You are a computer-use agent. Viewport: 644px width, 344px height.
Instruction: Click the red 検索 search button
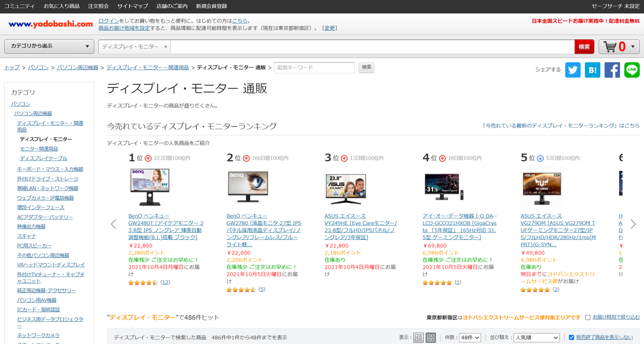coord(584,47)
